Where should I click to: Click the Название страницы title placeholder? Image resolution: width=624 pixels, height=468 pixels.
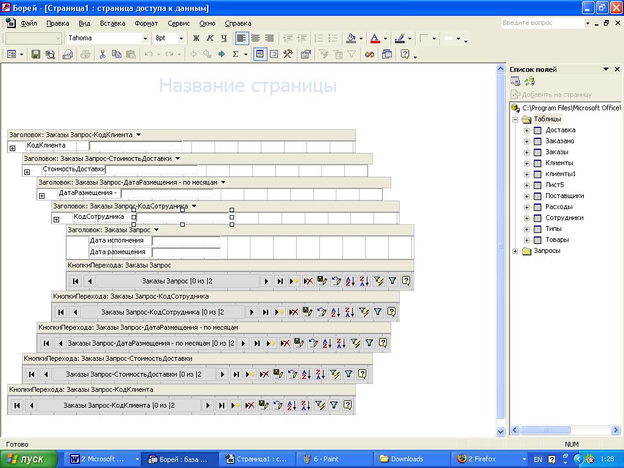click(x=248, y=86)
